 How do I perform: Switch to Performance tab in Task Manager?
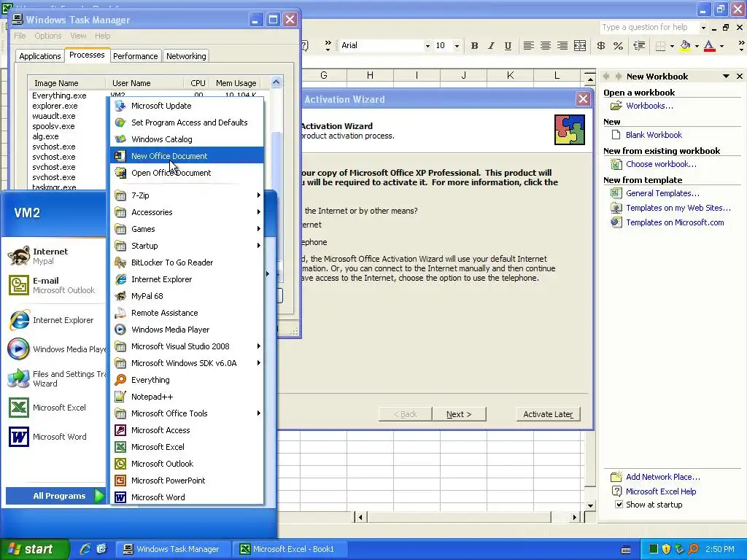click(x=135, y=56)
